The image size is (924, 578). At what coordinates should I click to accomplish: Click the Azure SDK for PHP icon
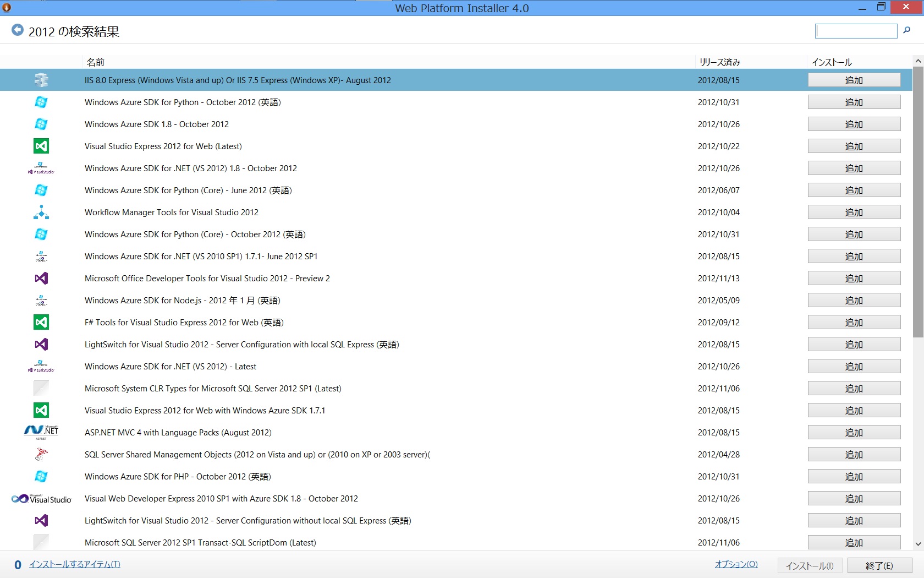point(41,477)
